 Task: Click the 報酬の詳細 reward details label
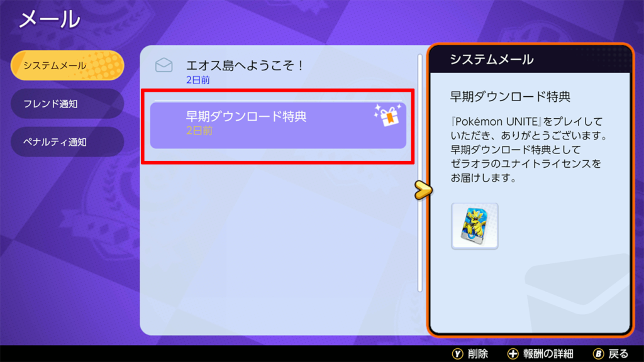[548, 354]
